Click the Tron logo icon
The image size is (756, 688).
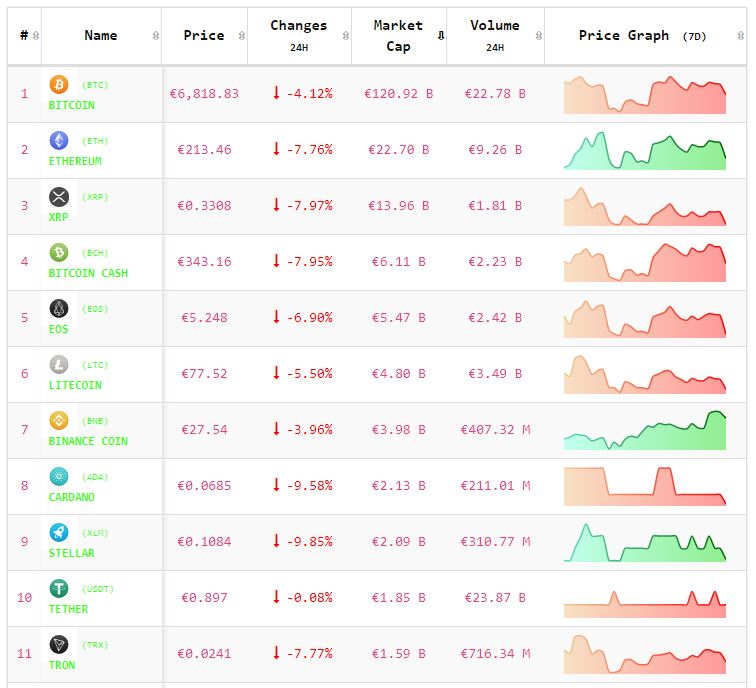(58, 645)
